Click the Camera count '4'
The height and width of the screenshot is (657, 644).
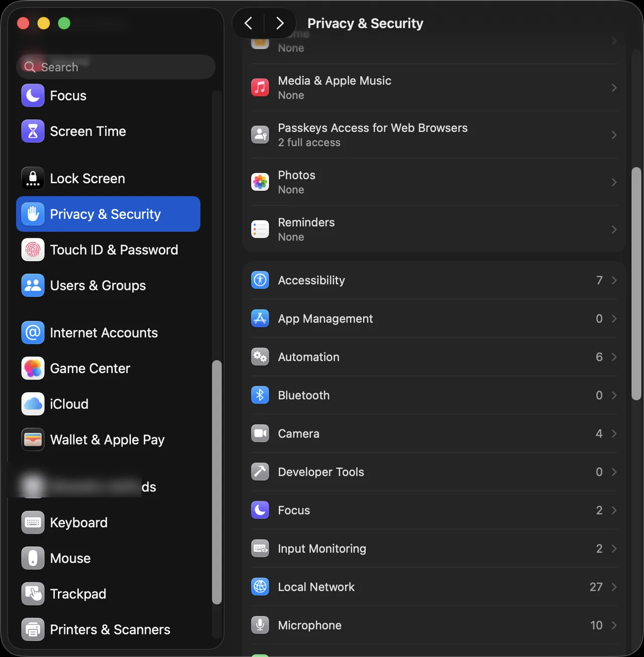pyautogui.click(x=599, y=433)
